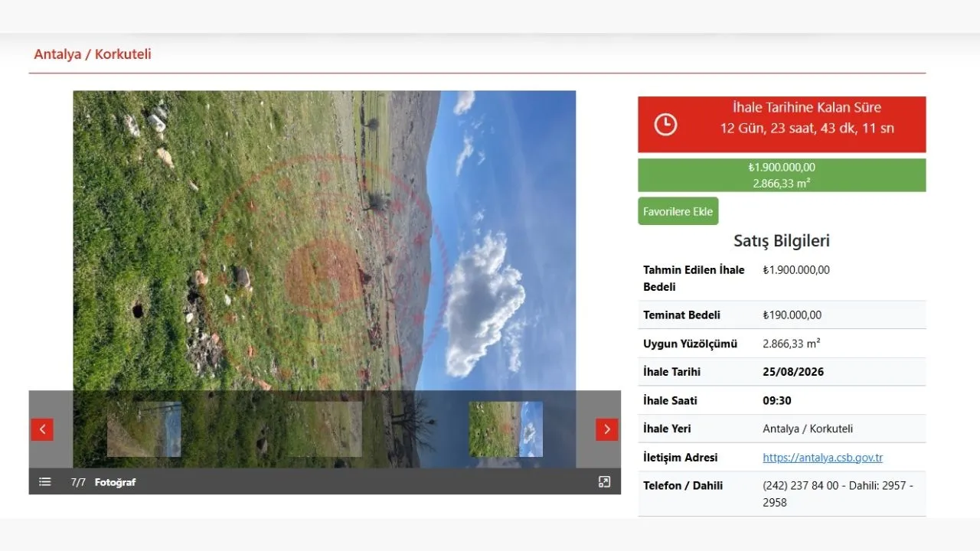Select the Teminat Bedeli value ₺190.000,00
Image resolution: width=980 pixels, height=551 pixels.
(792, 315)
